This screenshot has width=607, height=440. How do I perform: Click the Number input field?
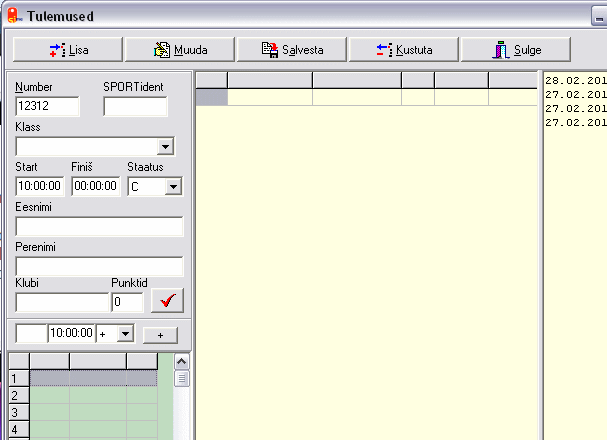click(x=47, y=106)
